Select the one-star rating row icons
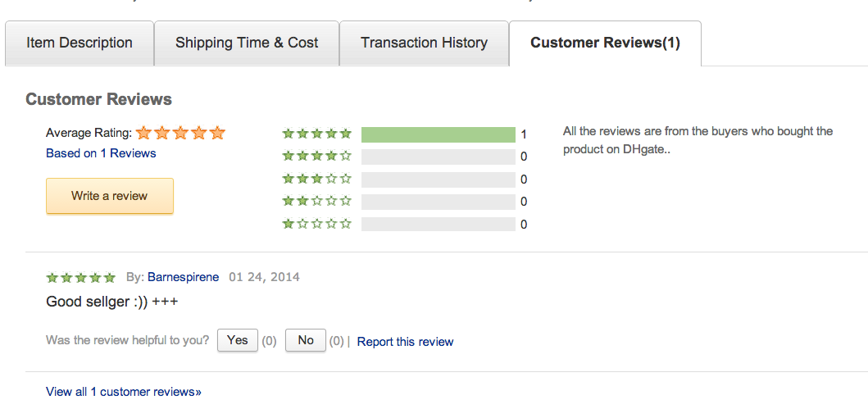Viewport: 868px width, 409px height. pos(316,224)
